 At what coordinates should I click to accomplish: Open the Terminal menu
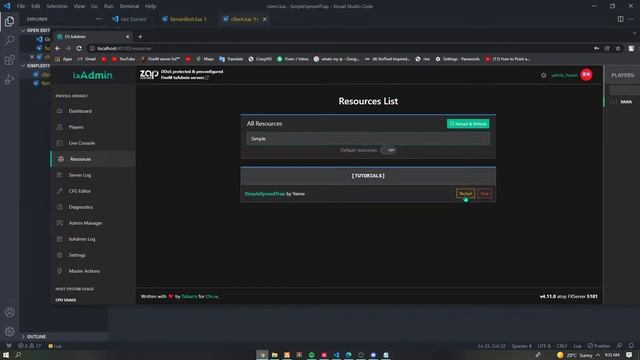point(129,6)
